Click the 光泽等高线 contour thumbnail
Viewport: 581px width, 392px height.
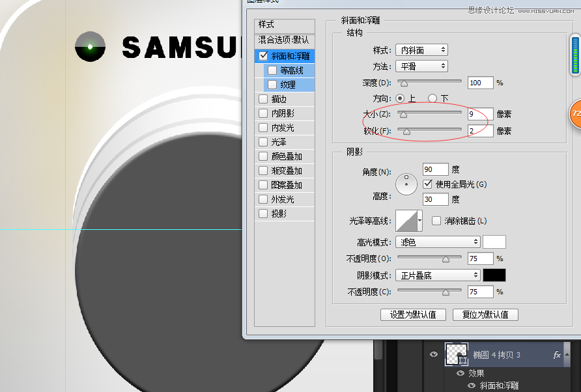[406, 221]
